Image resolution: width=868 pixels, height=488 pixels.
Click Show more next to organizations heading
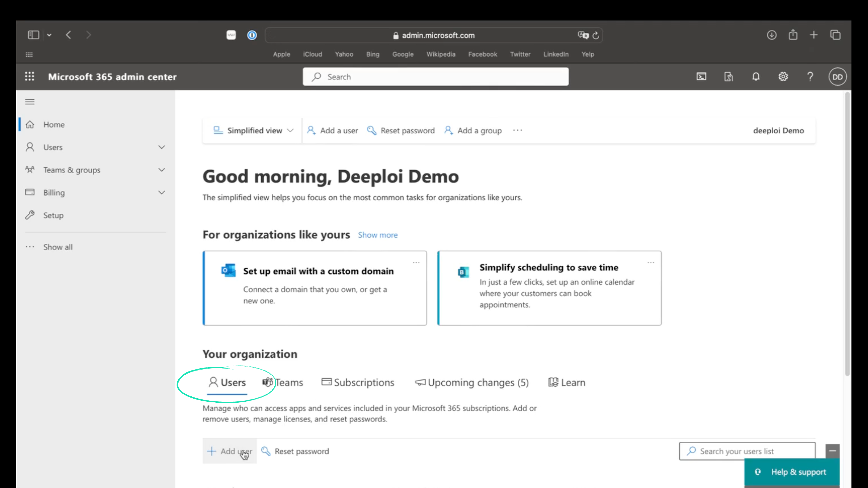click(377, 235)
